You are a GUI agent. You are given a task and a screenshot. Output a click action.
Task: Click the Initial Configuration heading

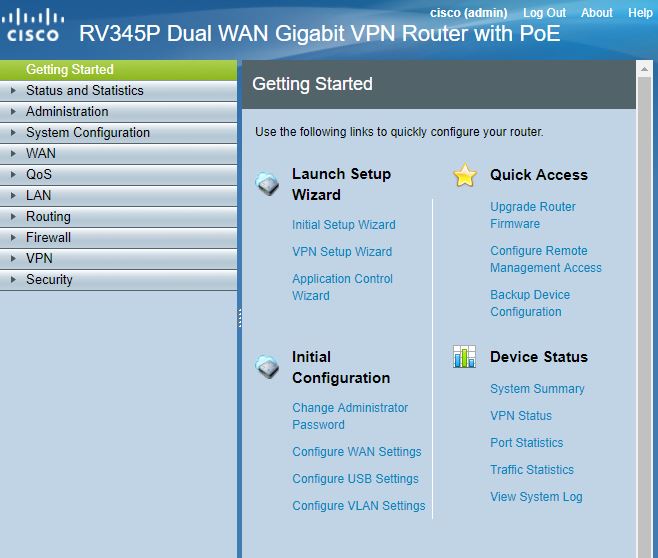tap(341, 367)
